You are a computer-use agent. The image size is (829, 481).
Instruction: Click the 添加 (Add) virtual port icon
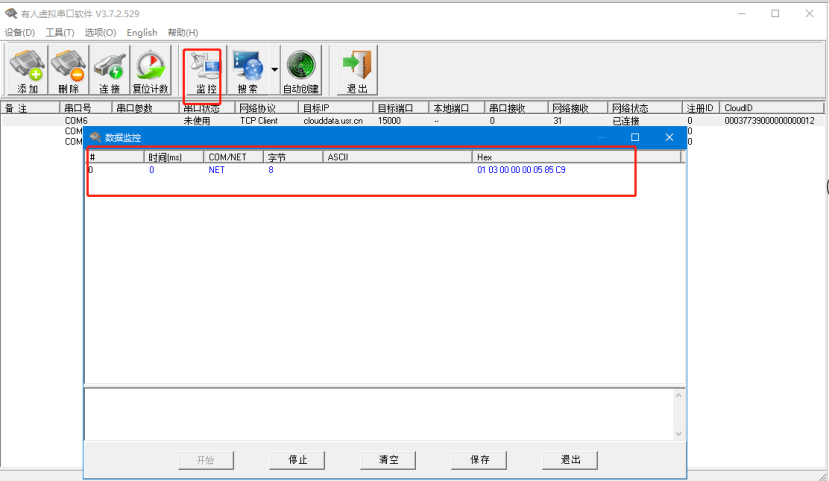(x=28, y=71)
